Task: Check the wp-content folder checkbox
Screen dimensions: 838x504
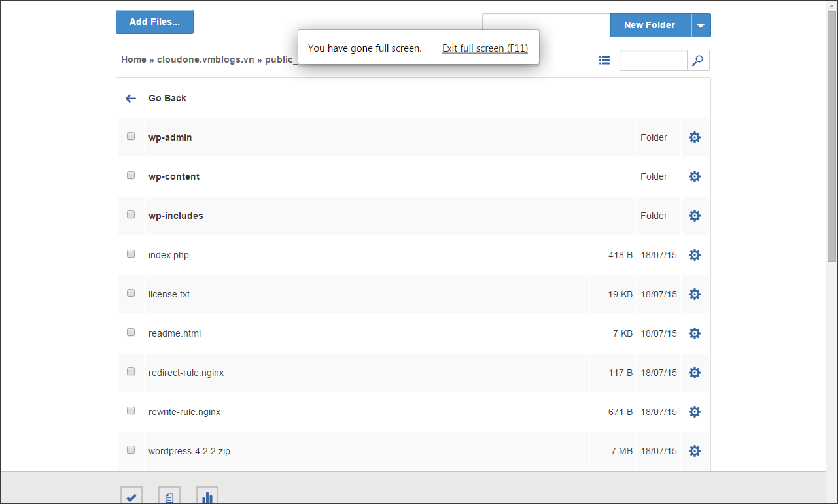Action: [131, 175]
